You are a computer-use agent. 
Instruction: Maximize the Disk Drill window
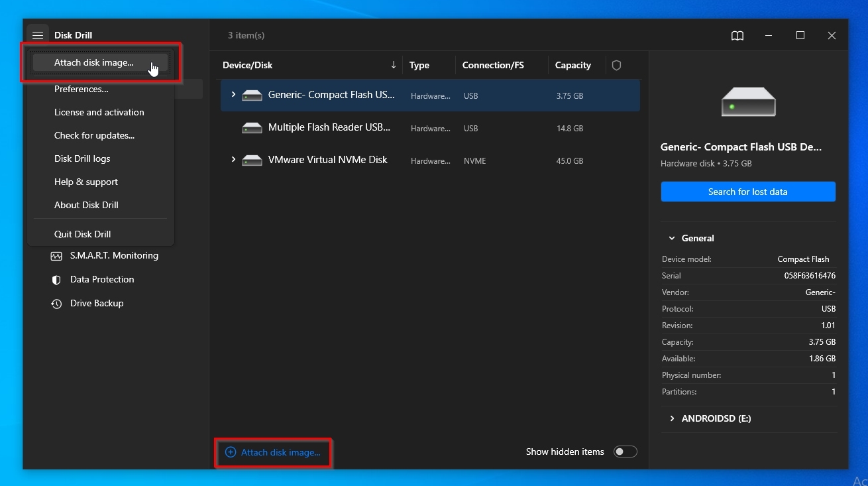[x=800, y=35]
